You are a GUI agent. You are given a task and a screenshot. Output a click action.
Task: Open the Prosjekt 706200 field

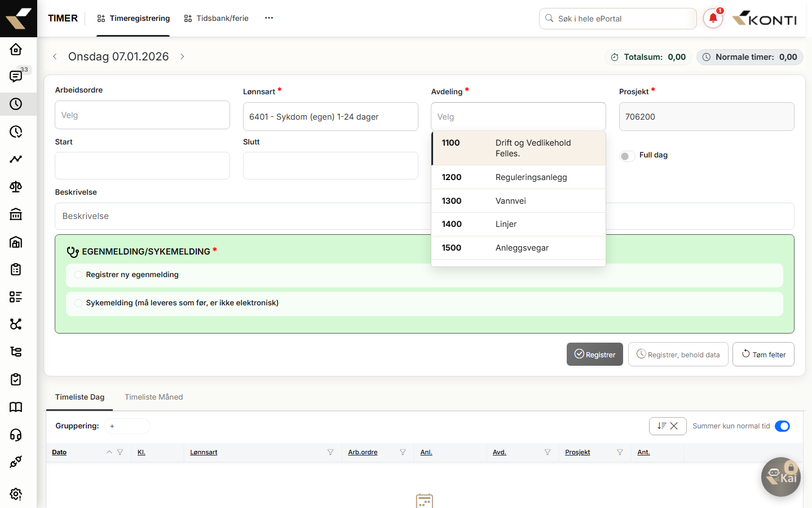tap(707, 117)
